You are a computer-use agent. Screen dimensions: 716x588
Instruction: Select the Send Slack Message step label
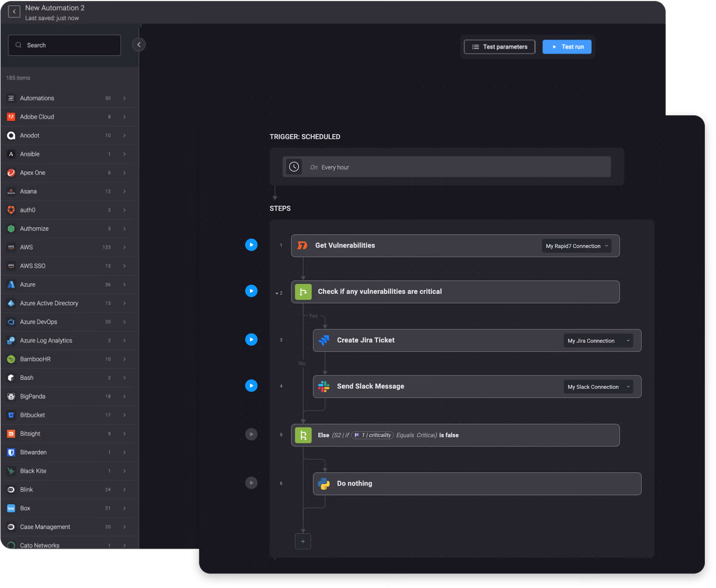point(370,386)
